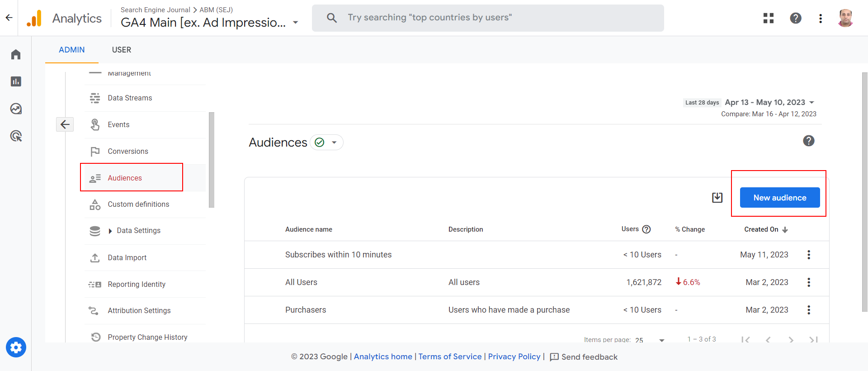Image resolution: width=868 pixels, height=371 pixels.
Task: Open the Reports icon in left sidebar
Action: coord(16,81)
